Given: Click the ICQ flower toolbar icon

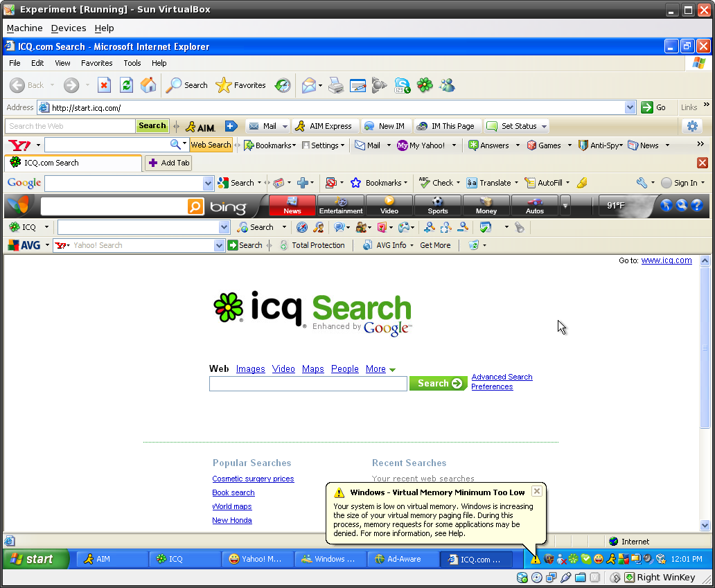Looking at the screenshot, I should pyautogui.click(x=425, y=85).
